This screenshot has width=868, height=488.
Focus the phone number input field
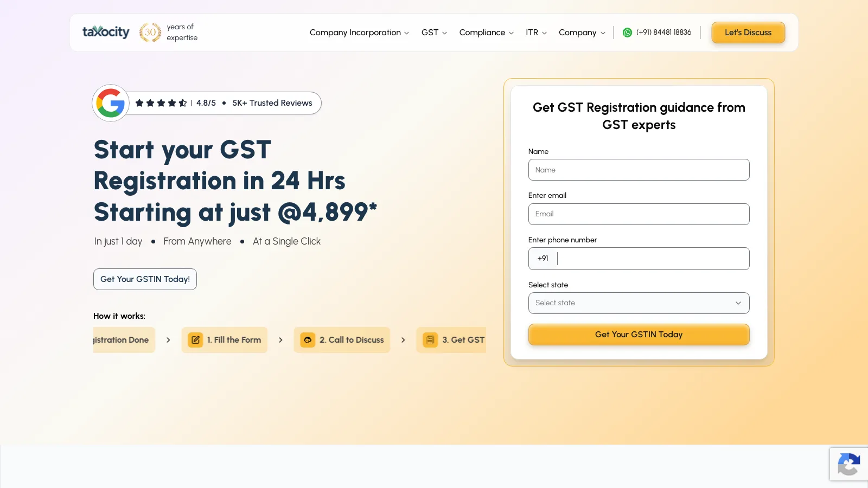pos(653,259)
